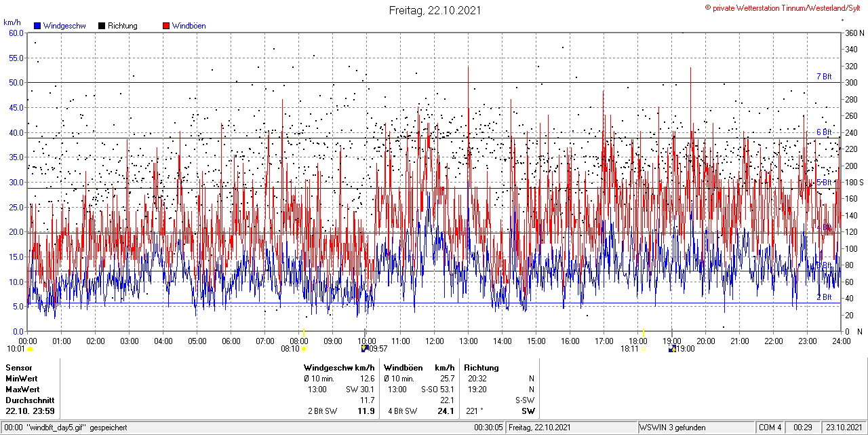This screenshot has width=868, height=435.
Task: Click the 12:00 time axis label
Action: point(435,341)
